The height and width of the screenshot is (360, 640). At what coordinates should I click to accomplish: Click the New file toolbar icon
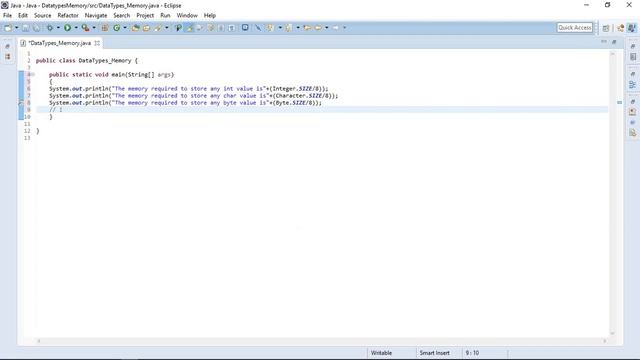(8, 28)
